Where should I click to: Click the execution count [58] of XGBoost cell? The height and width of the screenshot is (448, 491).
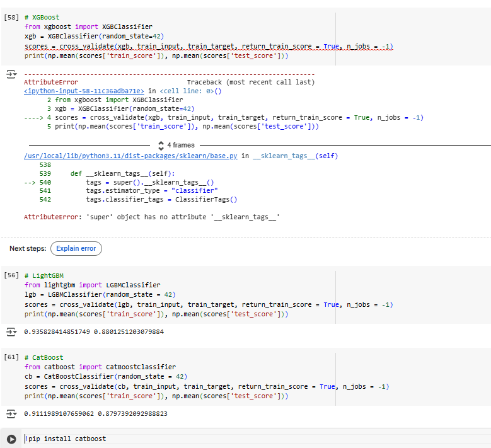11,17
